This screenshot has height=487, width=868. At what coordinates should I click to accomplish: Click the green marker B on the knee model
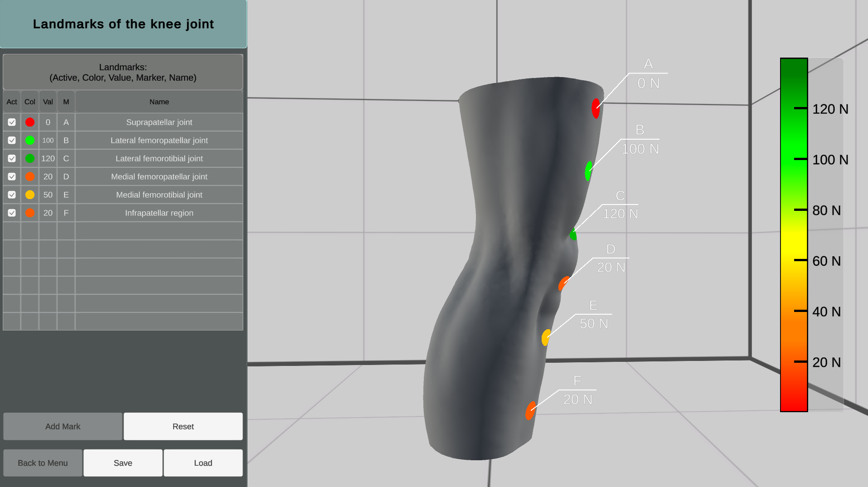pyautogui.click(x=588, y=171)
